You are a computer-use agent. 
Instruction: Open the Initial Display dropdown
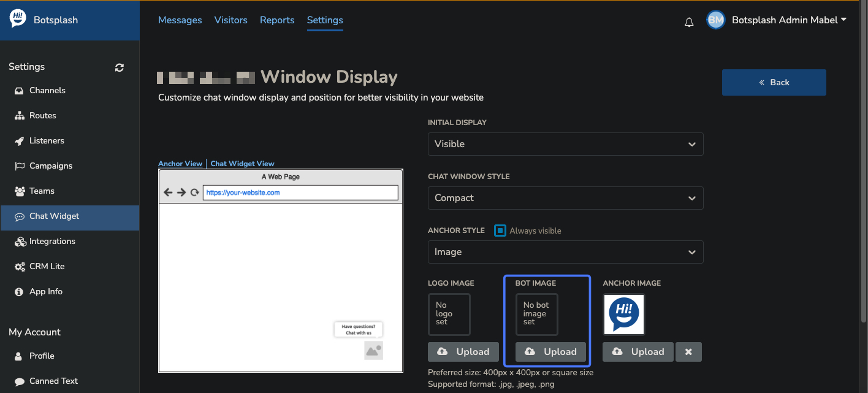[565, 144]
